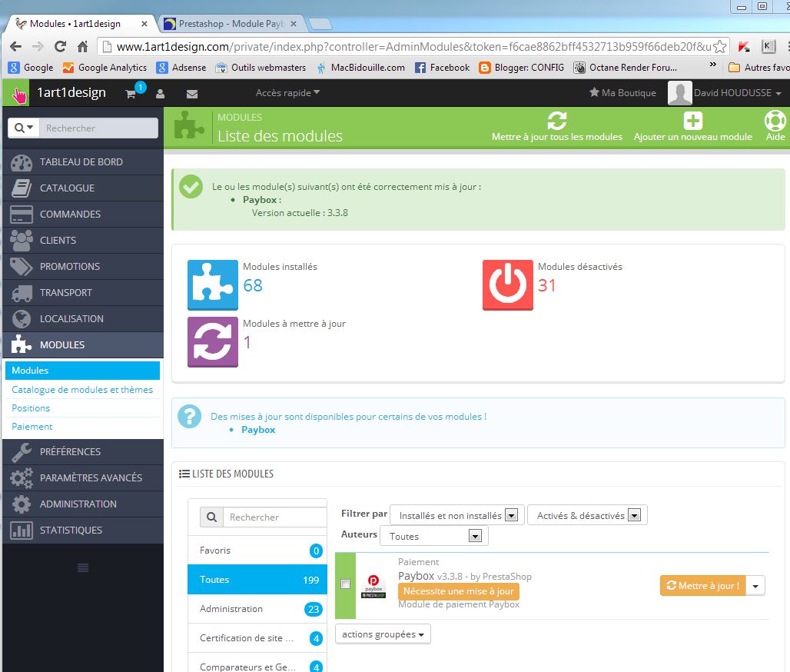The height and width of the screenshot is (672, 790).
Task: Click the Paybox module logo
Action: pos(373,587)
